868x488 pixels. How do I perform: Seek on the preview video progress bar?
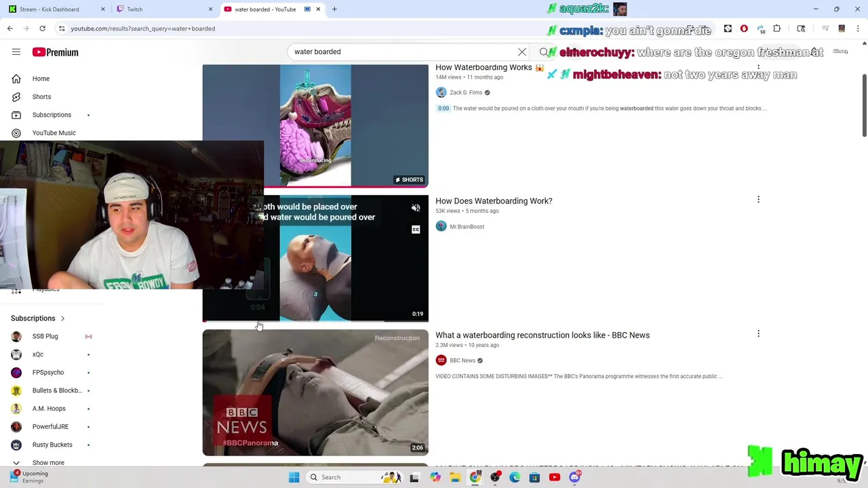(315, 321)
